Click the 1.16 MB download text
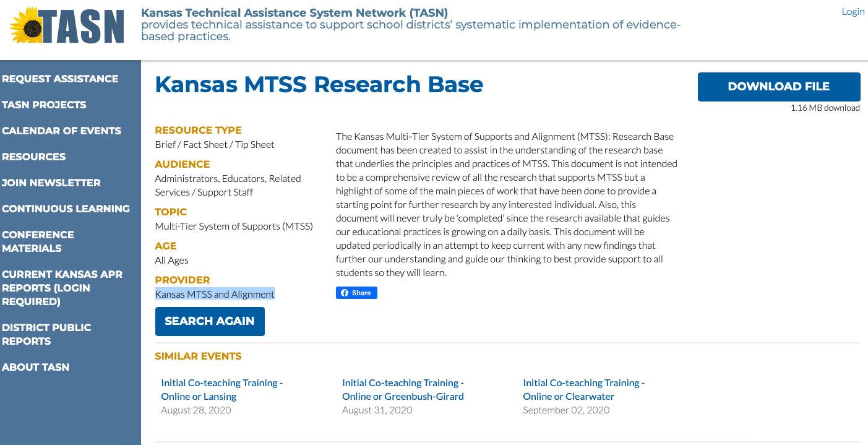868x445 pixels. pos(825,108)
